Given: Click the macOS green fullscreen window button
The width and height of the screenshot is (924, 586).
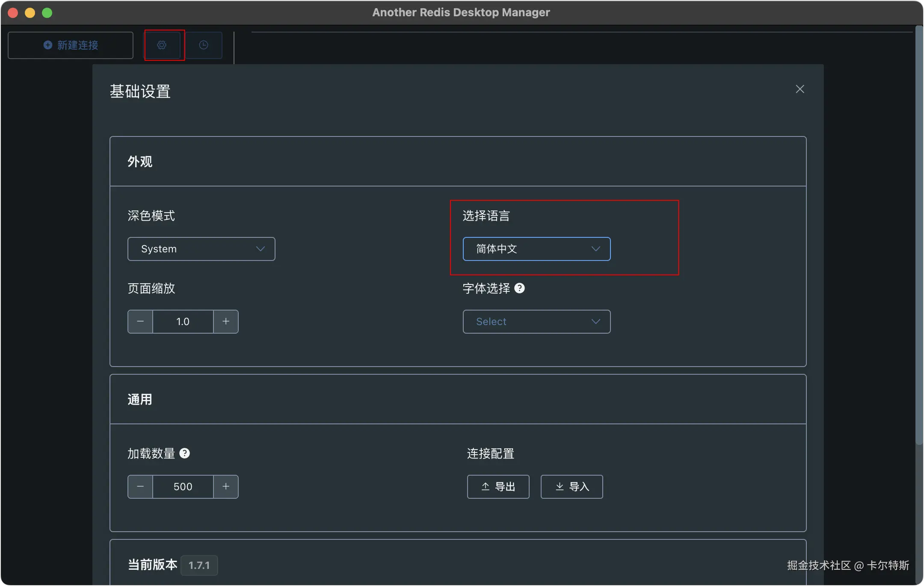Looking at the screenshot, I should point(47,13).
